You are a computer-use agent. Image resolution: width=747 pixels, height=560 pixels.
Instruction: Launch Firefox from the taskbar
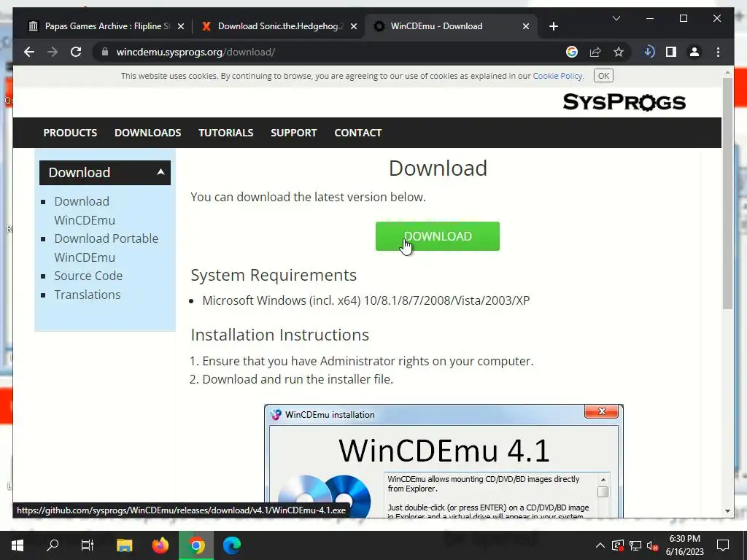(160, 545)
